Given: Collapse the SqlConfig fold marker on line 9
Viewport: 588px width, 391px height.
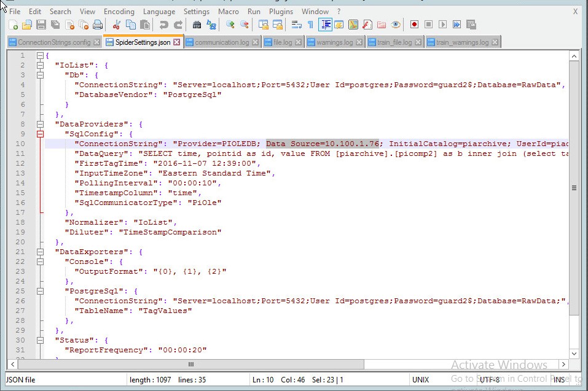Looking at the screenshot, I should [x=41, y=134].
